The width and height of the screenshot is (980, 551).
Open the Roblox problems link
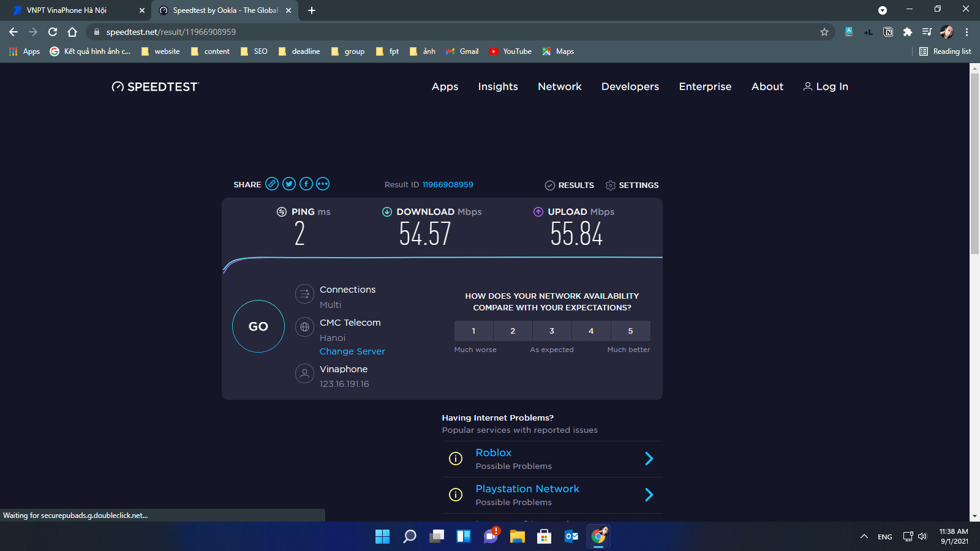(493, 452)
